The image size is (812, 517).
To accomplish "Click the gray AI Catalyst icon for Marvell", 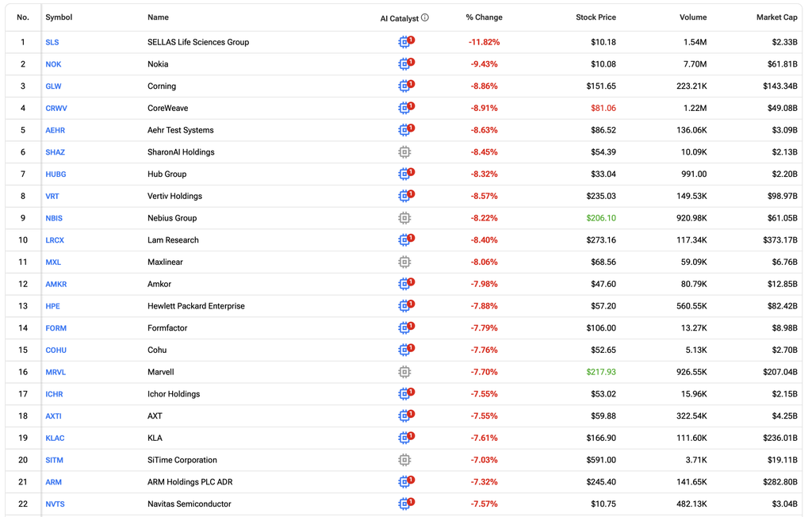I will tap(404, 372).
